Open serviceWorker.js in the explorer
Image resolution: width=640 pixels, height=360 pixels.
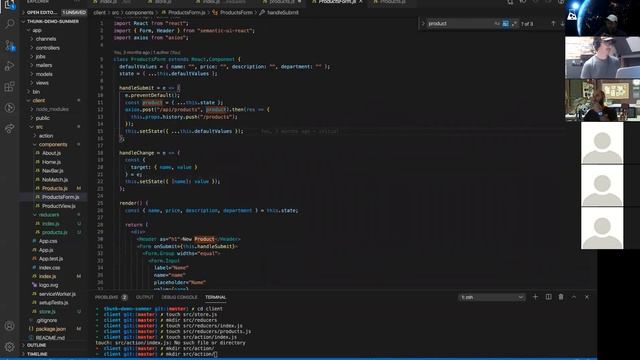point(57,294)
